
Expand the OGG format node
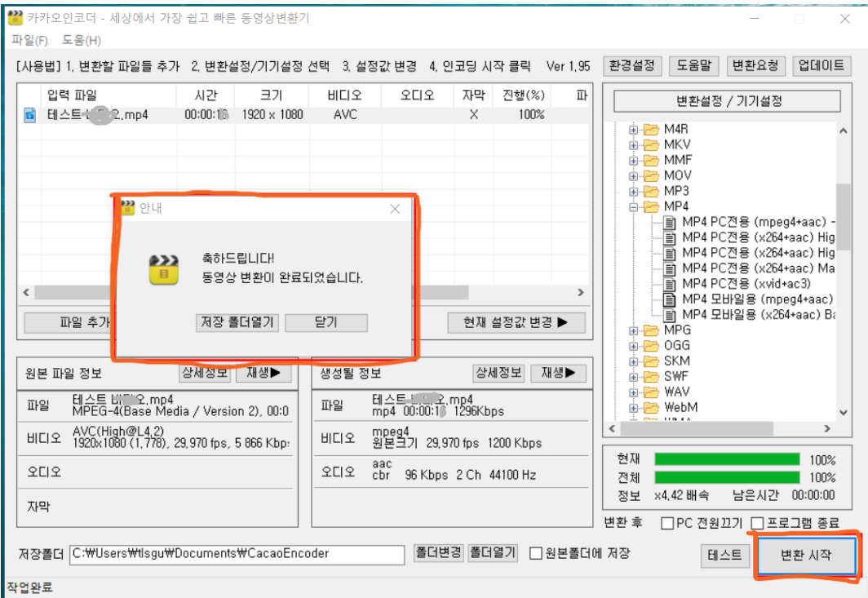[632, 345]
